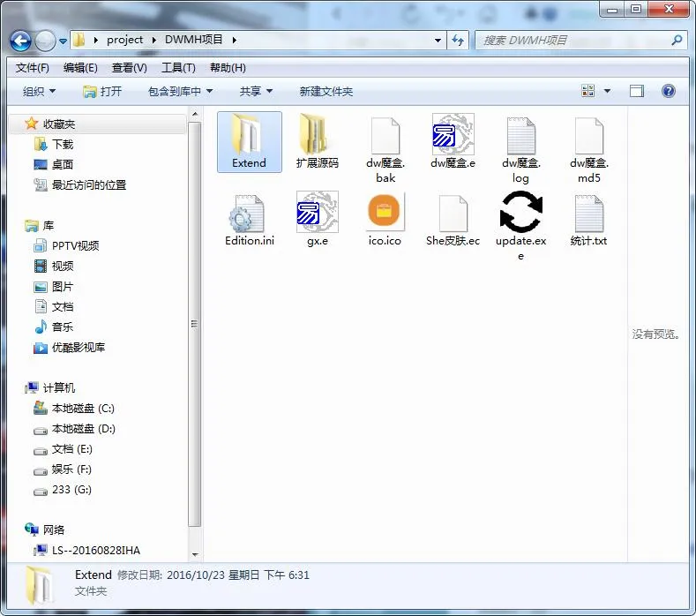Open the 文档 (E:) drive
The height and width of the screenshot is (616, 696).
63,449
